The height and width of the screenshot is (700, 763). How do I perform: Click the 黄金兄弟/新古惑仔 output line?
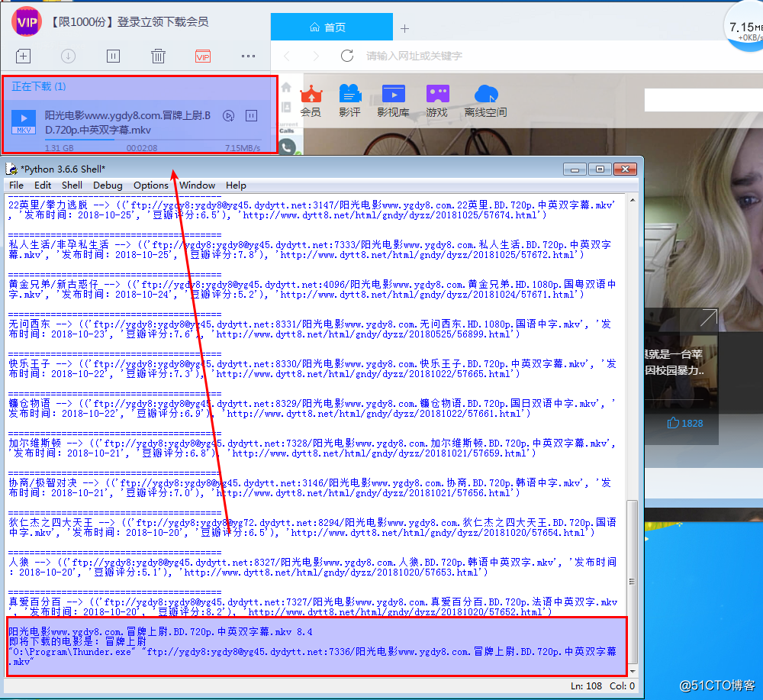(312, 289)
